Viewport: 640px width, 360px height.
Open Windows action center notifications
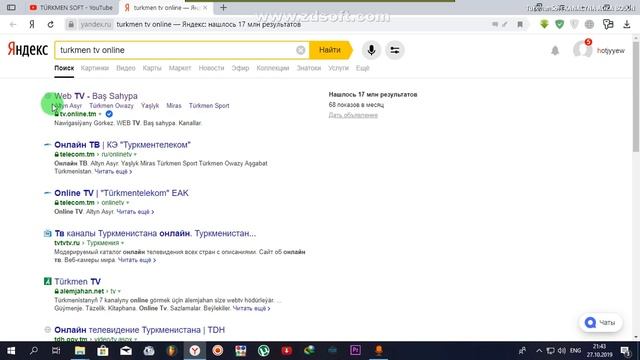pyautogui.click(x=625, y=351)
